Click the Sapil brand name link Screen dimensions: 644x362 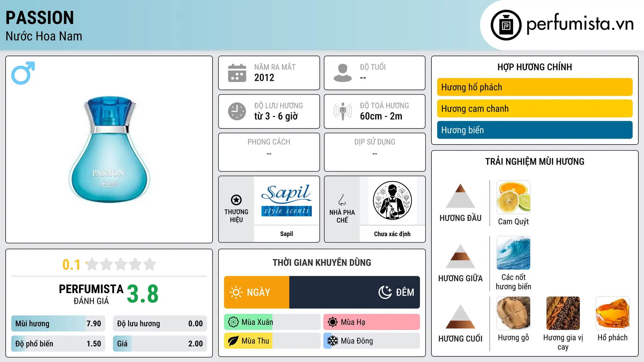pos(286,234)
